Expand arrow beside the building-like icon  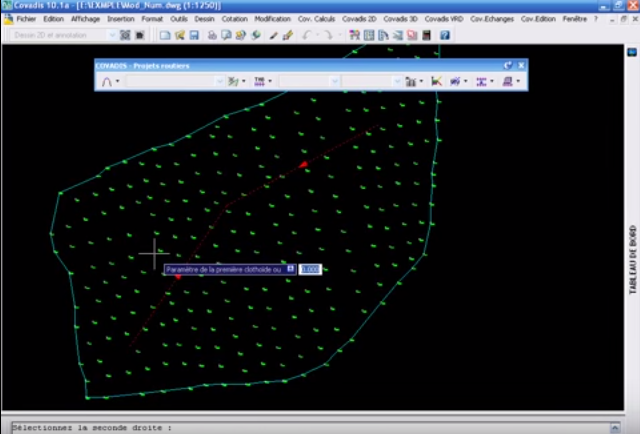421,81
